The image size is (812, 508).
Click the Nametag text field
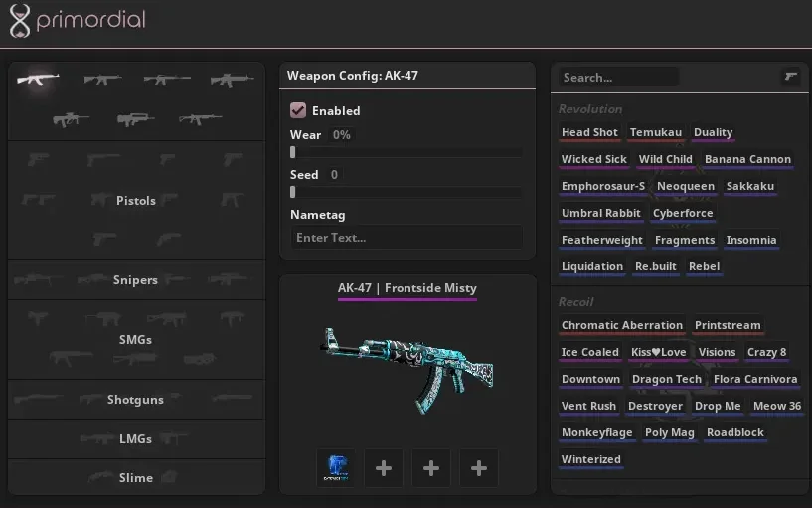pos(406,238)
